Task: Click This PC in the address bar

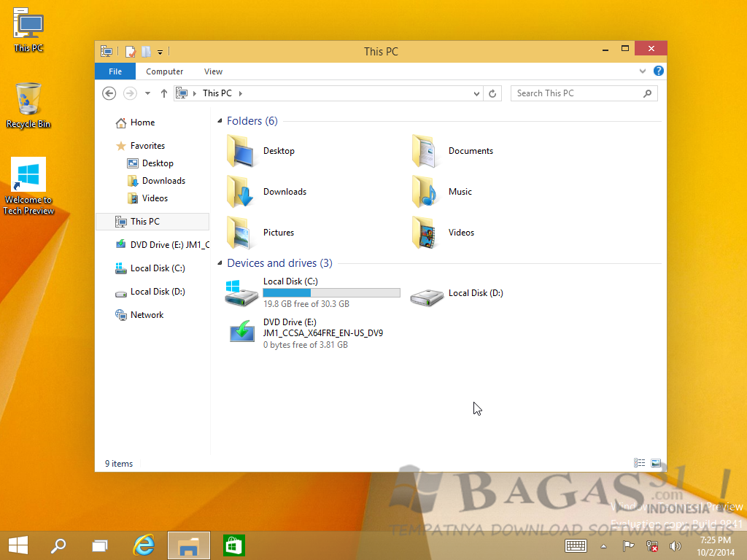Action: (x=217, y=93)
